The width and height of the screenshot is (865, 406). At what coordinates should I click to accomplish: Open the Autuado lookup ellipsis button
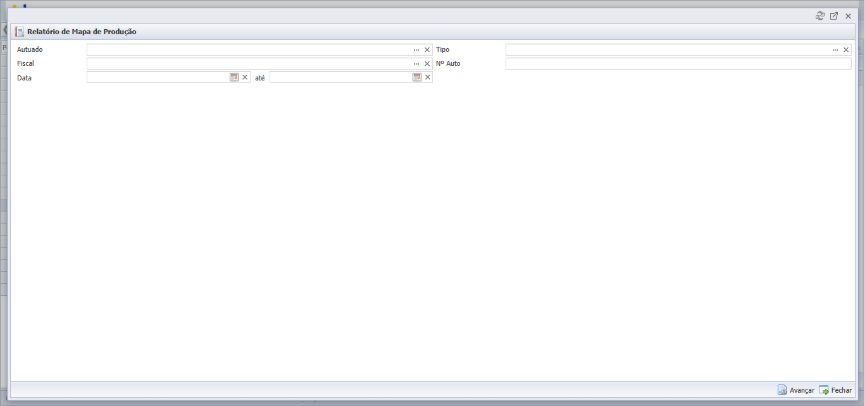click(x=417, y=50)
